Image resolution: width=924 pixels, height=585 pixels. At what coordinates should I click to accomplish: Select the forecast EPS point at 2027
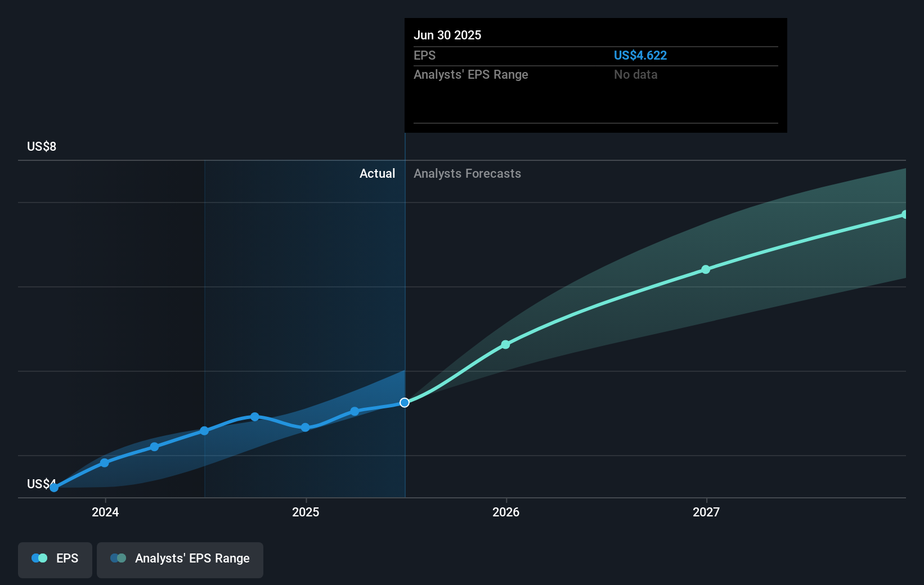coord(706,270)
